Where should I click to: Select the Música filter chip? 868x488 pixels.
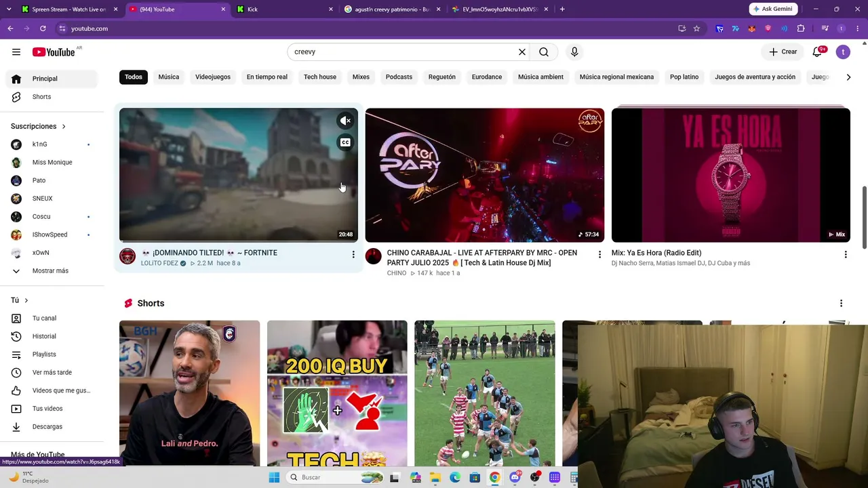pos(169,77)
